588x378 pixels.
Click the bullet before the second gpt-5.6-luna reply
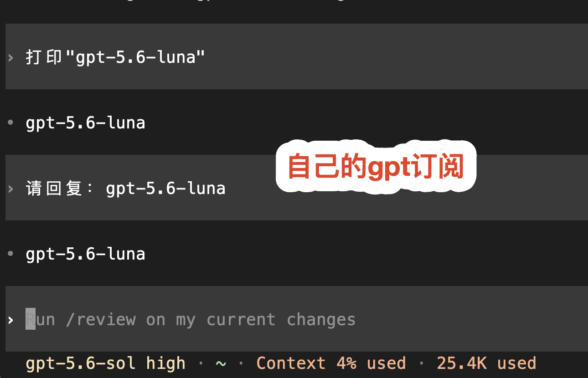[x=10, y=254]
